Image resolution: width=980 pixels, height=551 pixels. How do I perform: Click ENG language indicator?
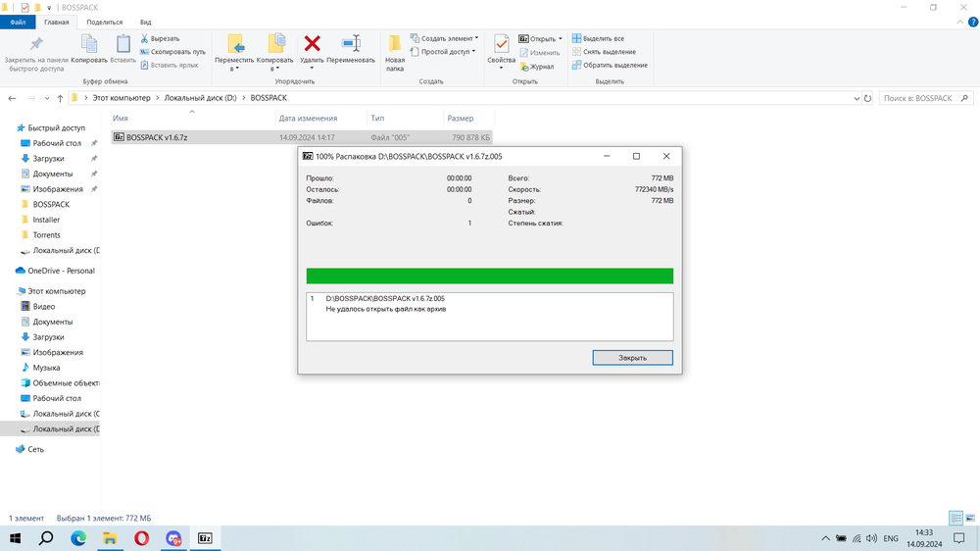point(891,538)
